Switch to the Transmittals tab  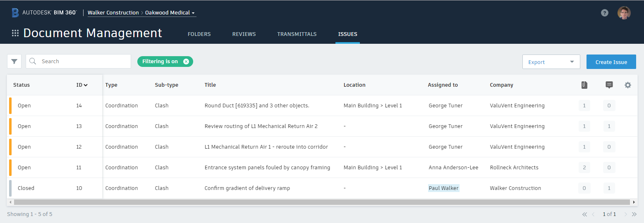point(297,34)
